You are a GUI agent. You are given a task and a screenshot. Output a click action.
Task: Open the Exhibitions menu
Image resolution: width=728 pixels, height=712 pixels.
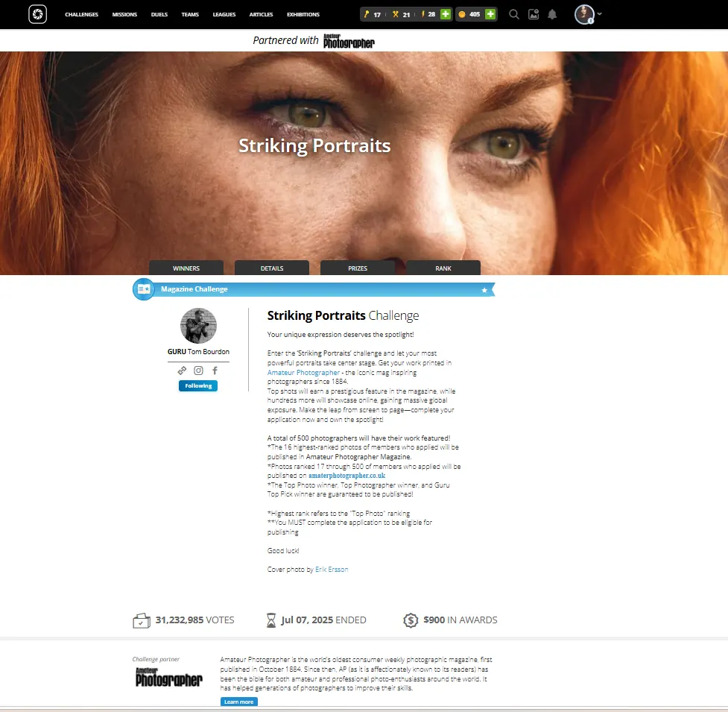click(303, 14)
